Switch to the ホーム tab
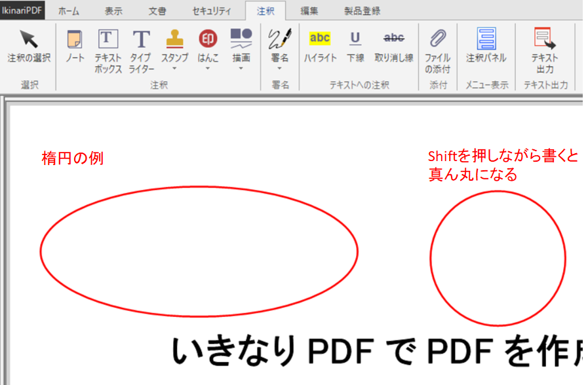This screenshot has width=588, height=385. (x=69, y=11)
